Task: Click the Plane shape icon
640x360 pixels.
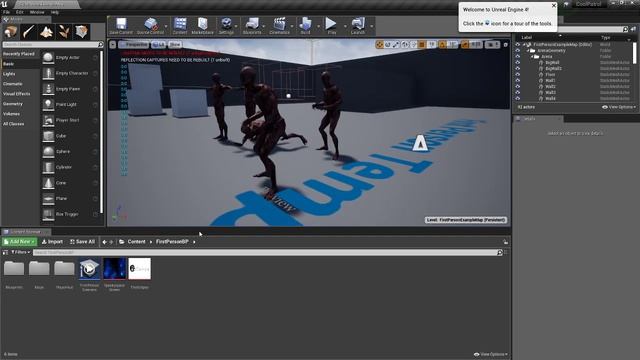Action: 48,198
